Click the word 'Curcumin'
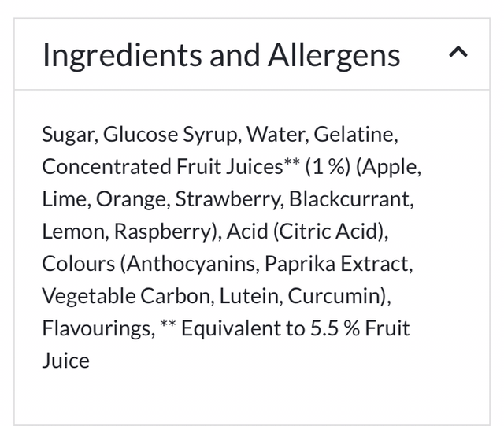504x426 pixels. pyautogui.click(x=335, y=296)
